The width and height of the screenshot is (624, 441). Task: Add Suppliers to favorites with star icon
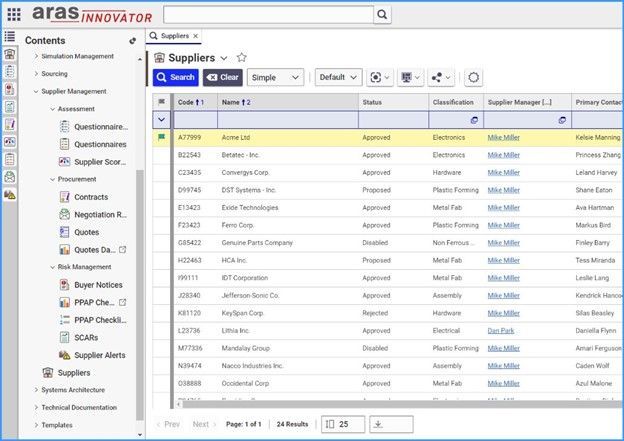click(x=241, y=58)
